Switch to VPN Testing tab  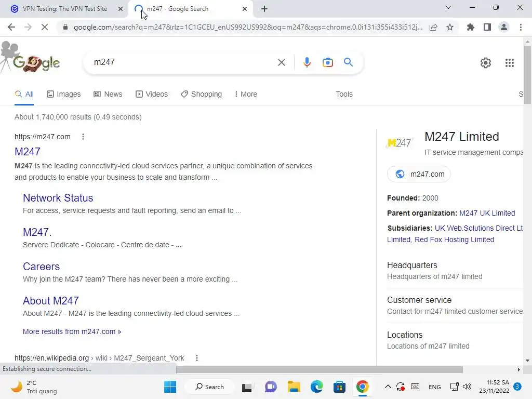(x=64, y=9)
